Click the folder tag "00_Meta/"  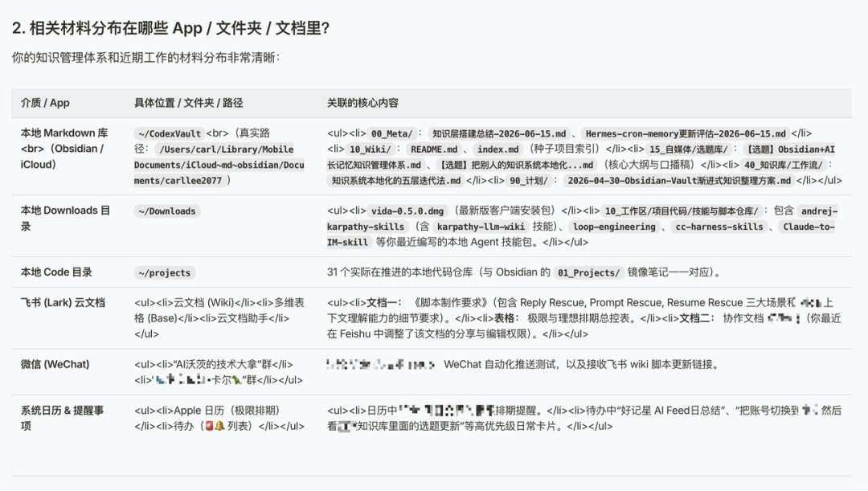click(x=391, y=133)
